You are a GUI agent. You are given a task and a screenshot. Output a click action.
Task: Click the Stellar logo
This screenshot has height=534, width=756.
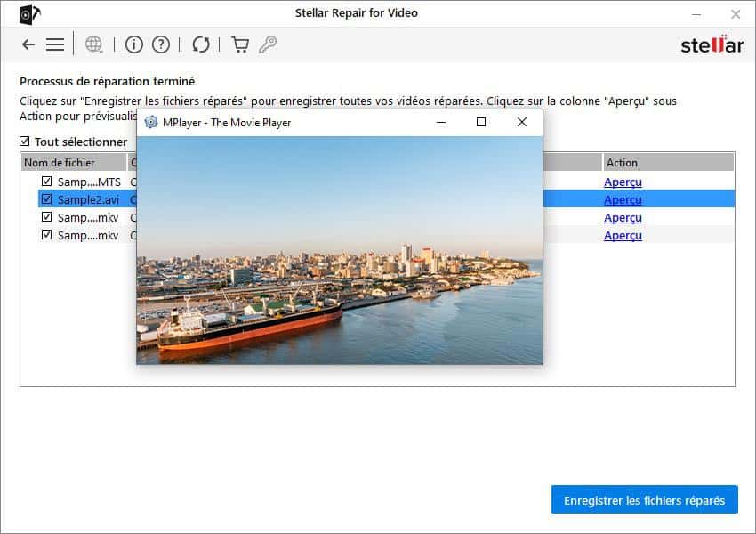[712, 44]
